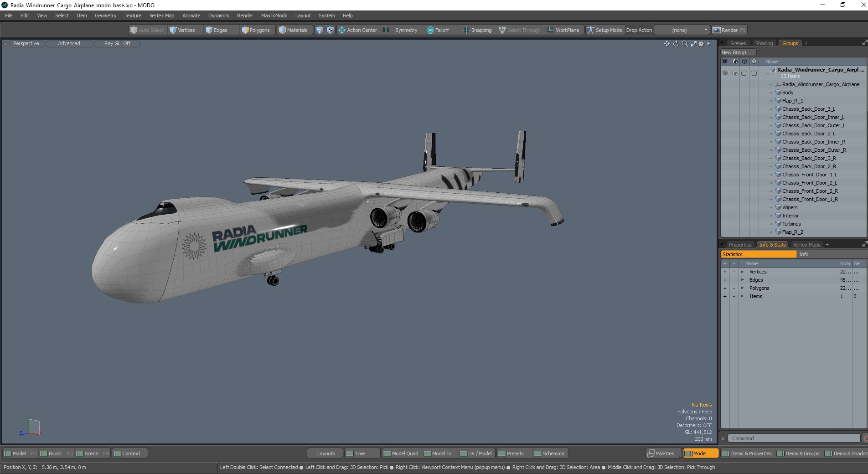
Task: Toggle Symmetry on
Action: coord(401,30)
